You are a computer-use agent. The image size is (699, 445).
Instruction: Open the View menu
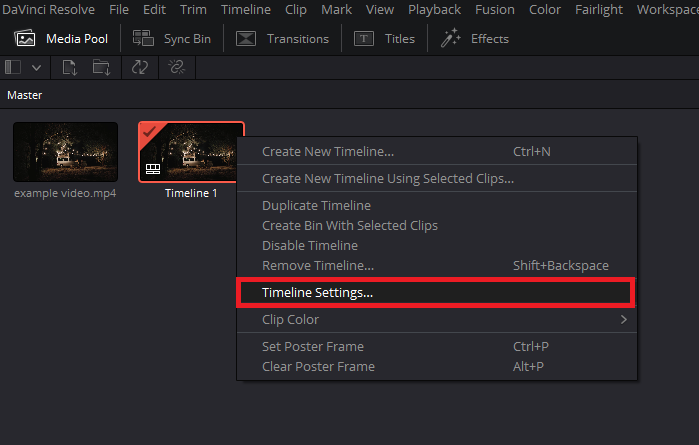380,9
